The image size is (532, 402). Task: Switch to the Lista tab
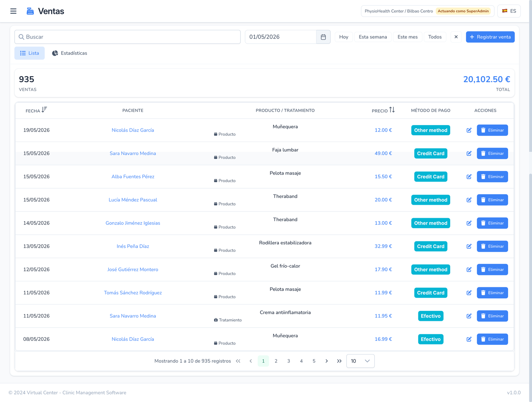[x=30, y=53]
